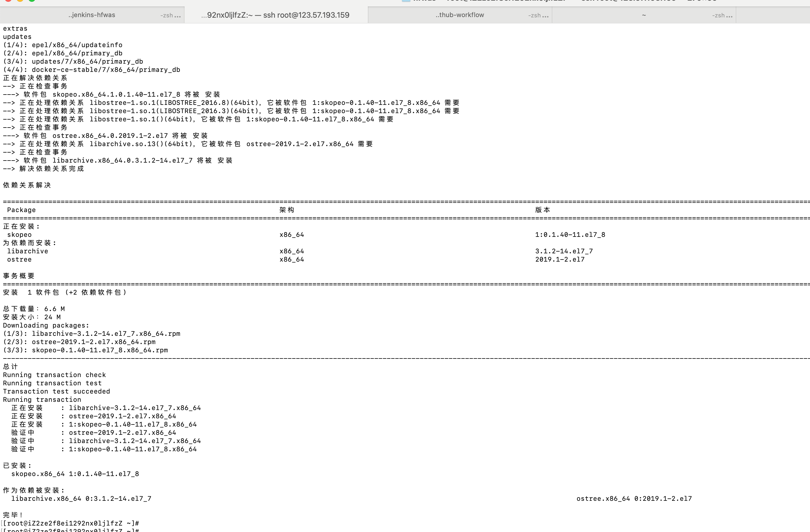Click version '2019.1-2.el7' in the table
The width and height of the screenshot is (810, 532).
point(560,260)
